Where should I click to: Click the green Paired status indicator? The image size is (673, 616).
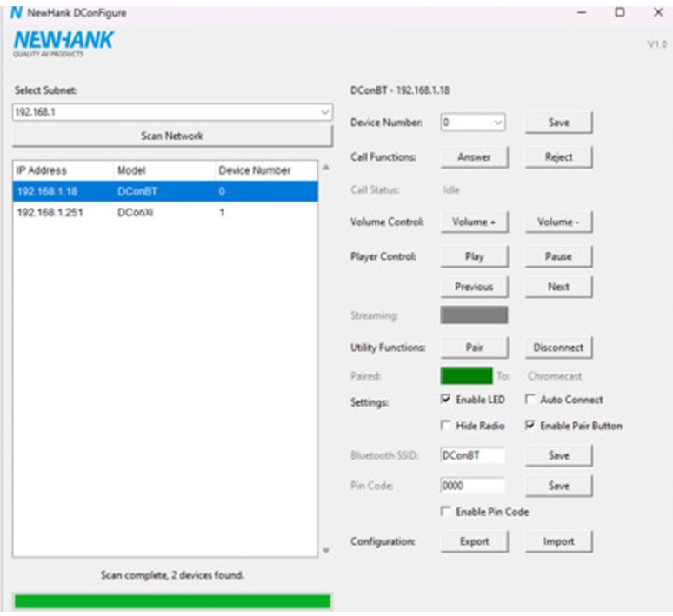point(466,376)
